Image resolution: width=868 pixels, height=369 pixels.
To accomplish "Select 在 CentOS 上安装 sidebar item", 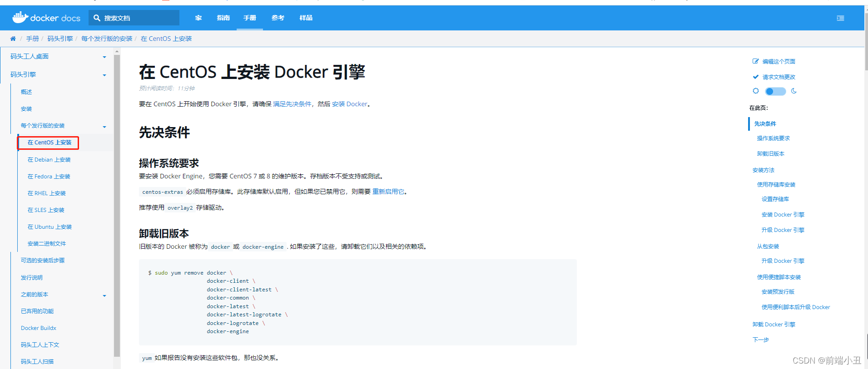I will (x=50, y=143).
